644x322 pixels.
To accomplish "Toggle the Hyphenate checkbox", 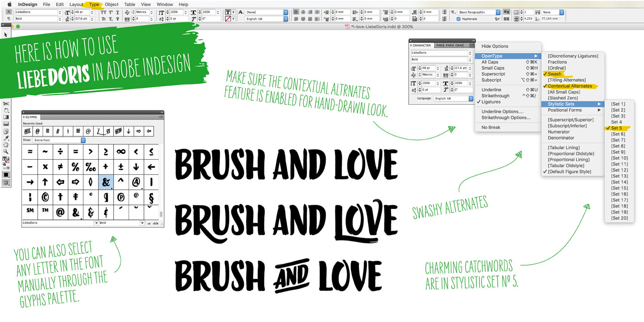I will pos(458,19).
